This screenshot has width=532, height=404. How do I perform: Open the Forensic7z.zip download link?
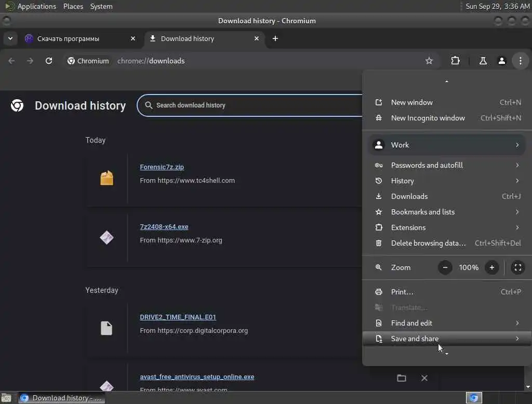pos(162,167)
